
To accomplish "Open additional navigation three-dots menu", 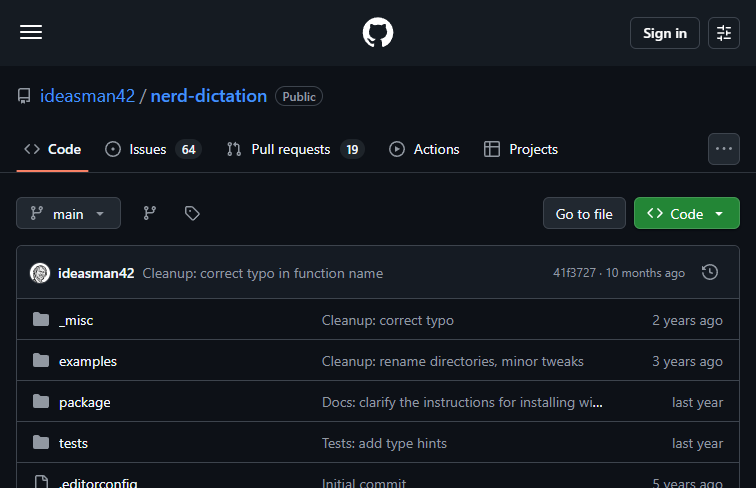I will pyautogui.click(x=724, y=149).
